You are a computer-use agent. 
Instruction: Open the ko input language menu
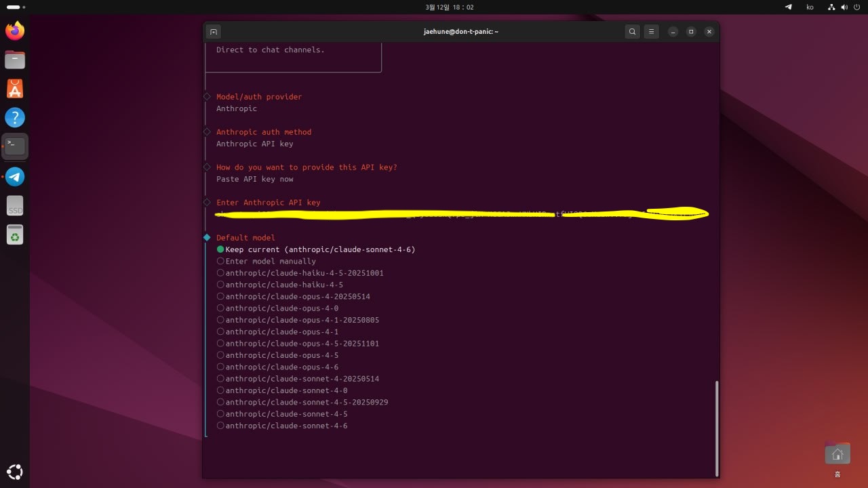click(x=810, y=7)
